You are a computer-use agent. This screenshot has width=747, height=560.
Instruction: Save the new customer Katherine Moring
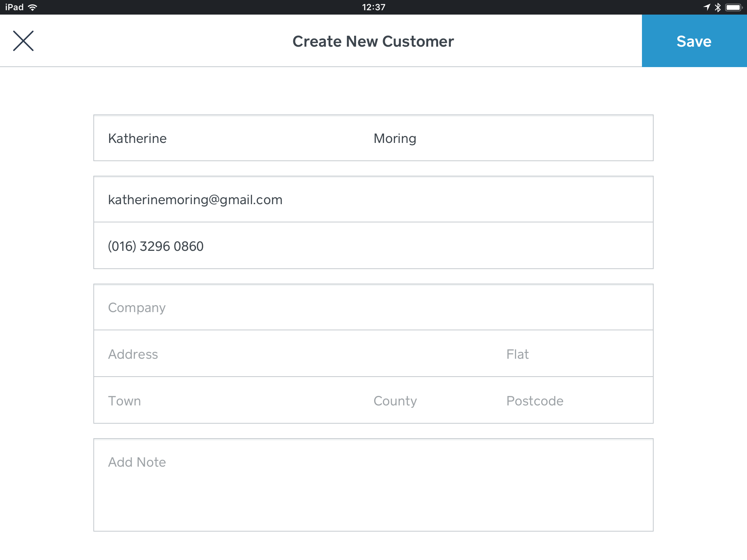click(x=694, y=41)
